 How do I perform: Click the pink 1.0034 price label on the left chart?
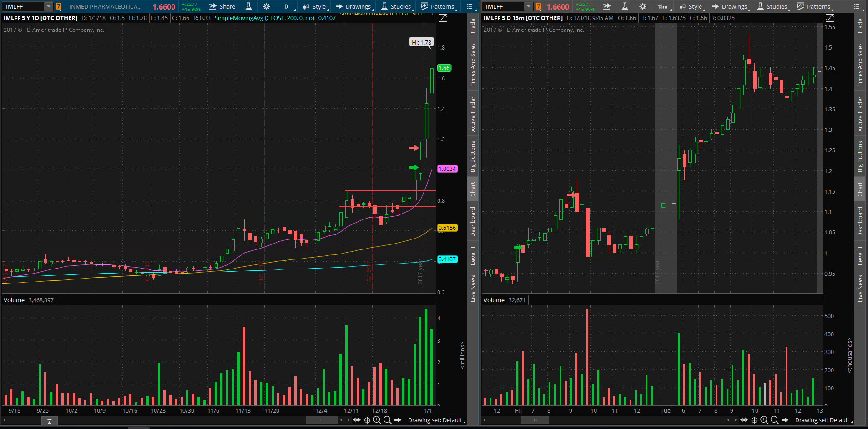click(447, 169)
